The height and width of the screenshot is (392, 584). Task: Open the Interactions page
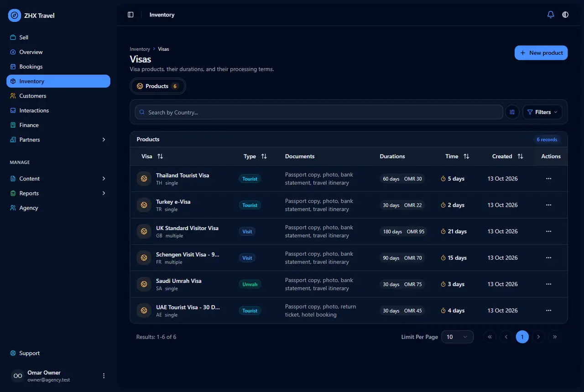point(58,110)
